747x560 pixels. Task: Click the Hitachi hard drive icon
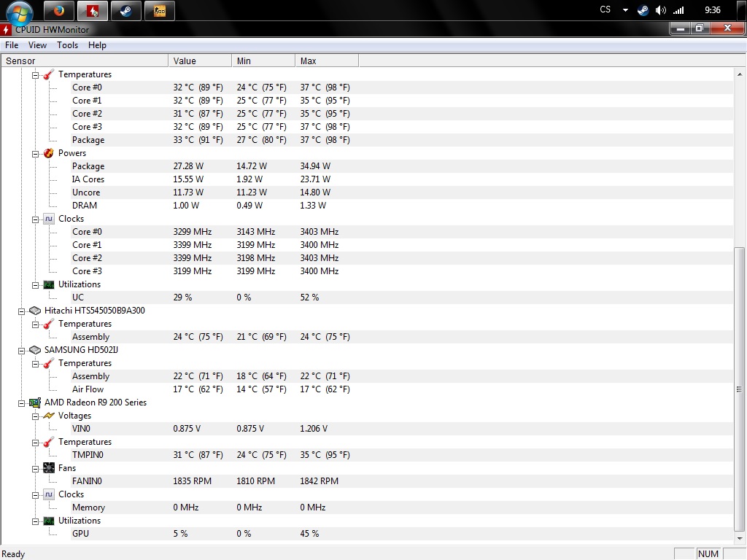[35, 311]
